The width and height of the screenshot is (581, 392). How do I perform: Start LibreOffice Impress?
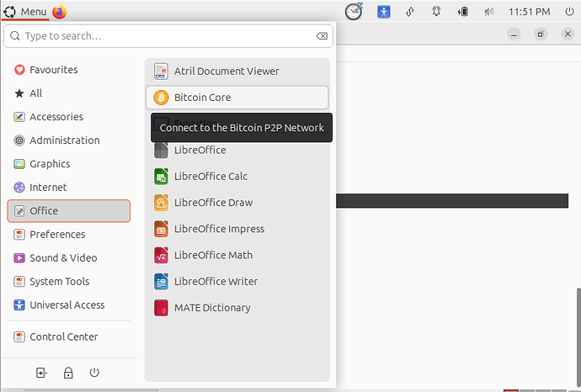pos(237,229)
